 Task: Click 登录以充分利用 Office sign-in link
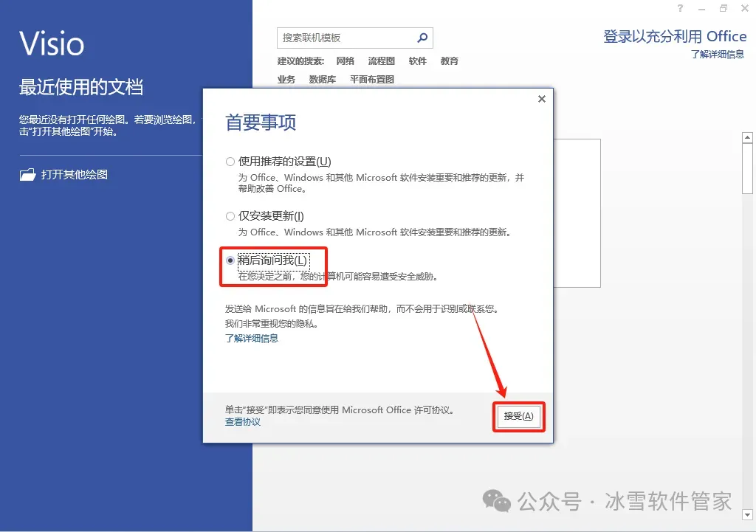point(675,36)
